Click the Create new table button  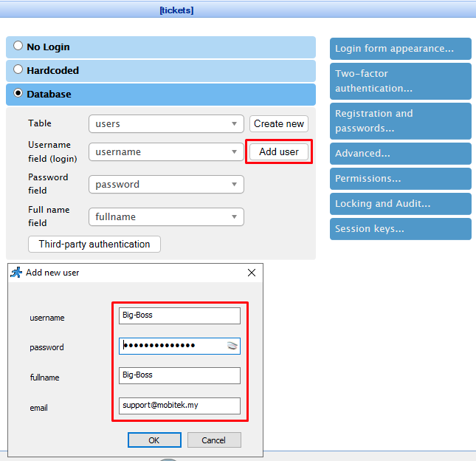point(279,124)
